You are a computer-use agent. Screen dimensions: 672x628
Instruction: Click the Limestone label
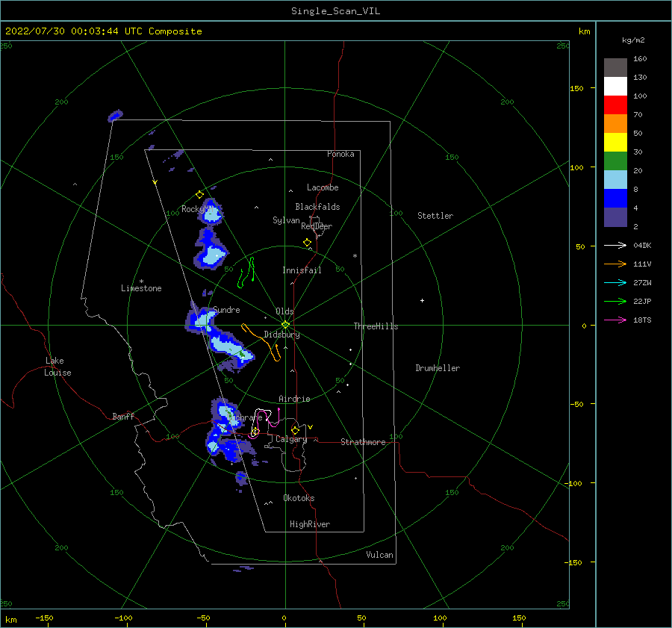(141, 288)
